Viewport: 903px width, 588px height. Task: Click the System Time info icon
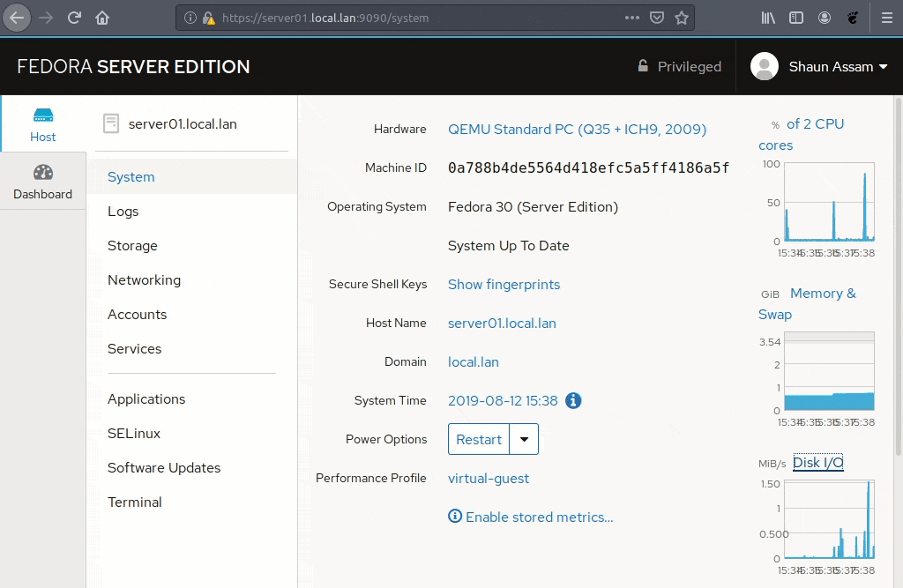coord(573,400)
